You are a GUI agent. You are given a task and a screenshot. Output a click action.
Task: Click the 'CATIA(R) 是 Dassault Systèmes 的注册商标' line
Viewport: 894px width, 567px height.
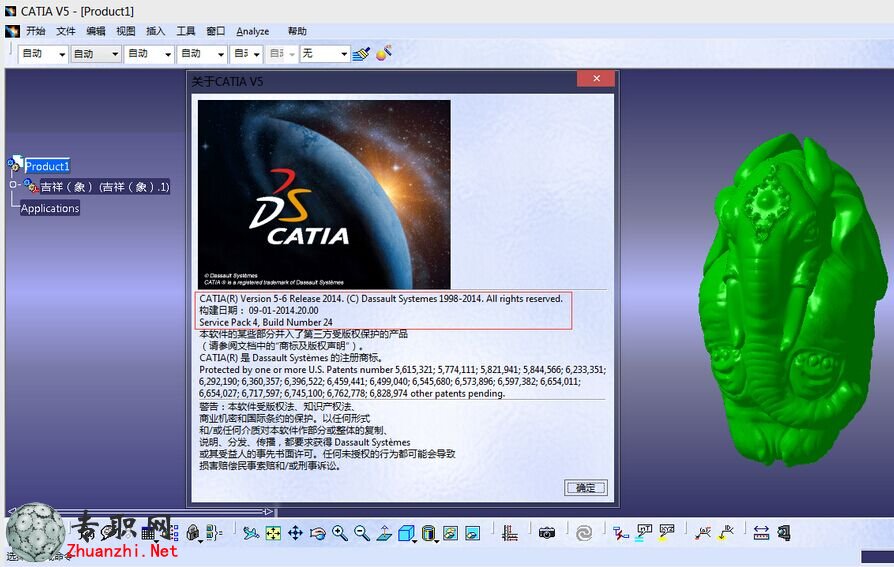[x=291, y=358]
